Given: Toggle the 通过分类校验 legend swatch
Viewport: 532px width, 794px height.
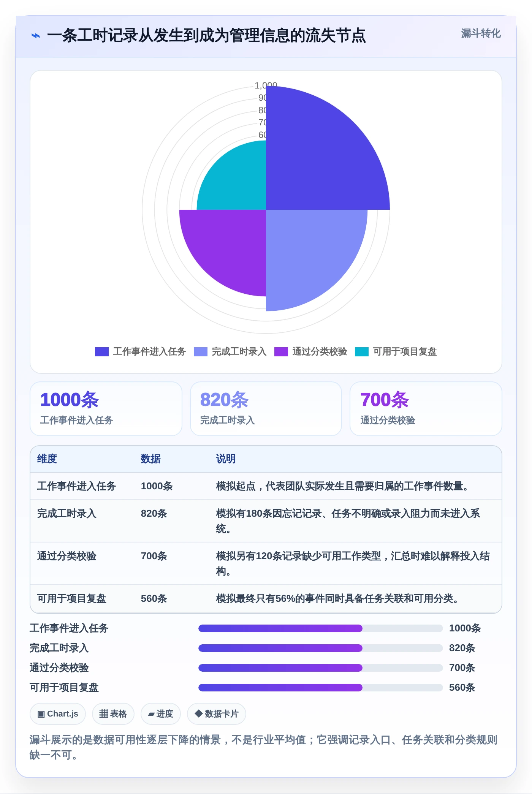Looking at the screenshot, I should (281, 352).
